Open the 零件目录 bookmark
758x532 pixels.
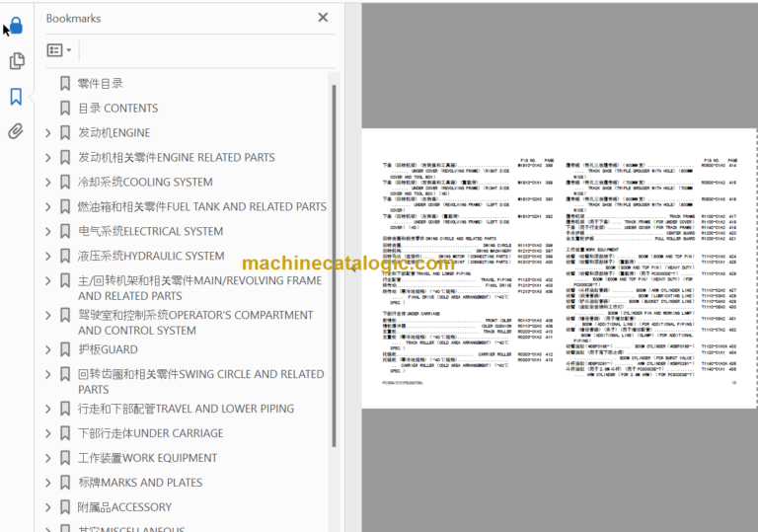tap(101, 83)
